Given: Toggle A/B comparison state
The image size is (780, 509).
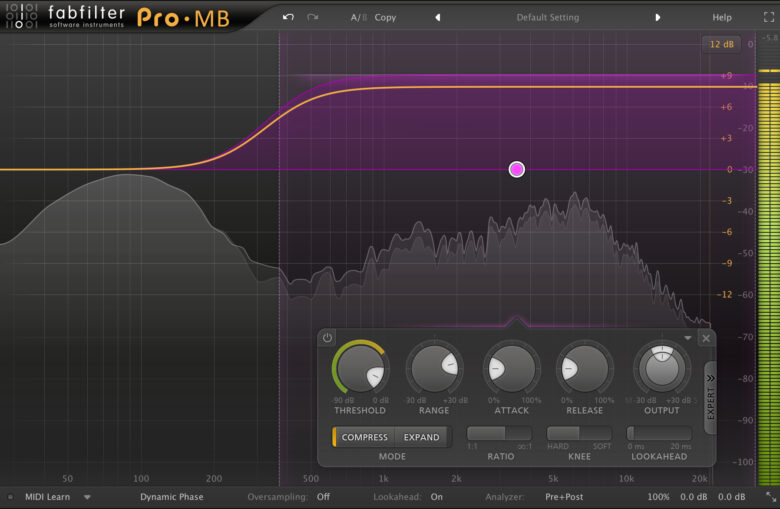Looking at the screenshot, I should [x=358, y=17].
